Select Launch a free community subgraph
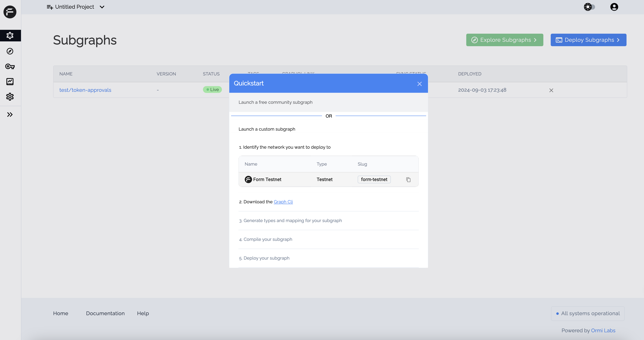644x340 pixels. pyautogui.click(x=275, y=102)
